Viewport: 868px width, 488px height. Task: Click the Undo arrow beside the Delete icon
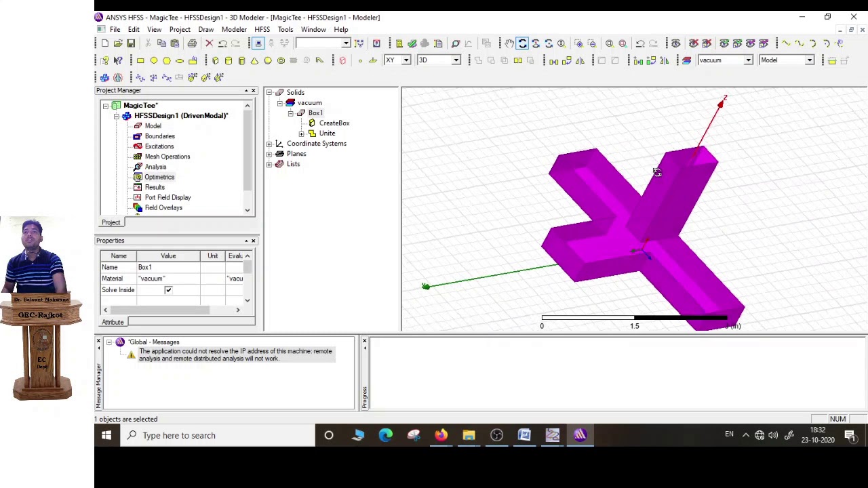[x=222, y=43]
